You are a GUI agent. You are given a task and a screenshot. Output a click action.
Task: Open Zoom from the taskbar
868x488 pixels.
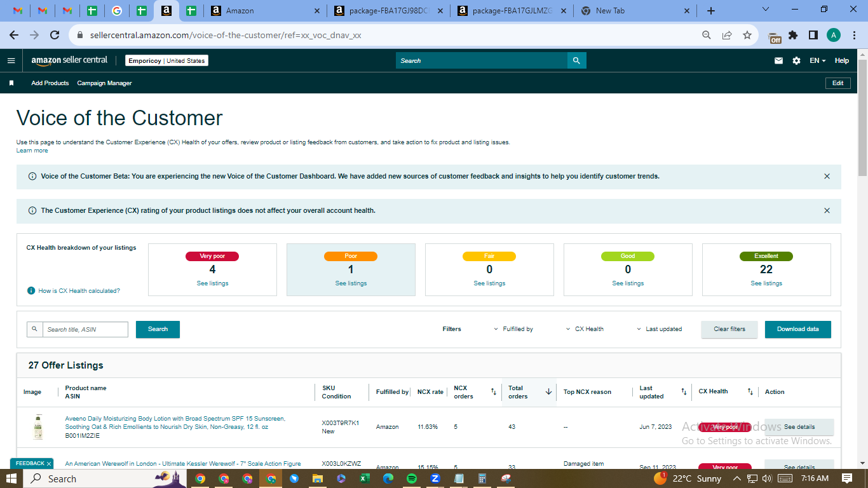(x=435, y=478)
